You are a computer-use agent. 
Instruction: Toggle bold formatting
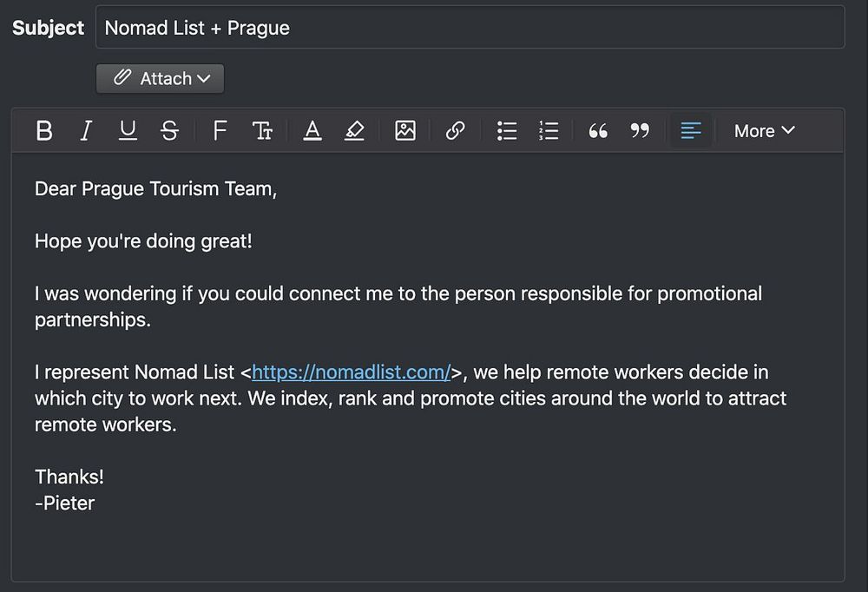(44, 131)
